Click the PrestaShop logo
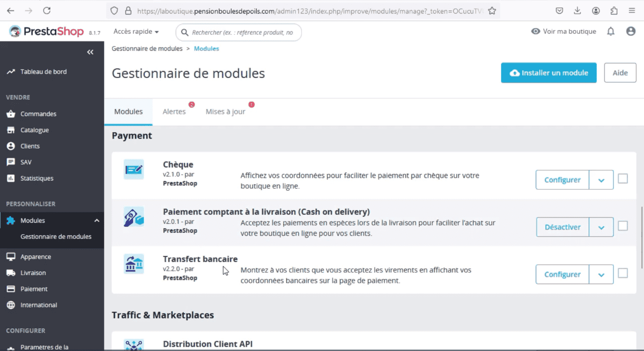The width and height of the screenshot is (644, 351). click(x=46, y=32)
